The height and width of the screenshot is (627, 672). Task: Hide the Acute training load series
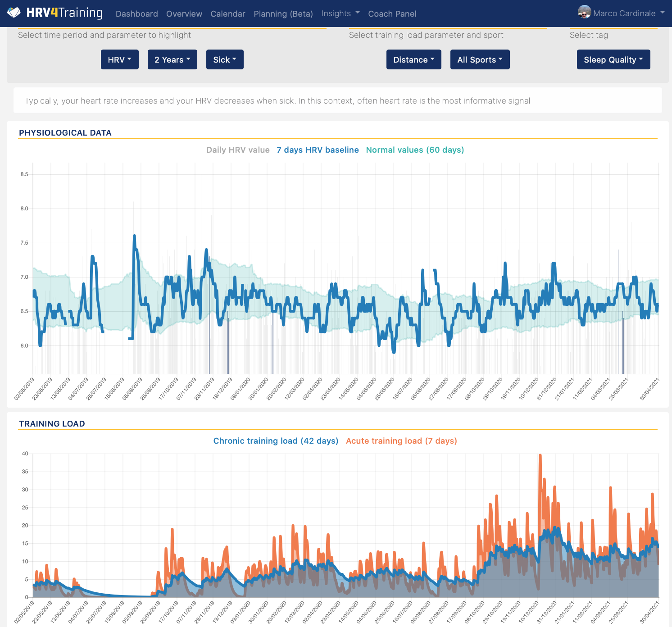pos(401,441)
